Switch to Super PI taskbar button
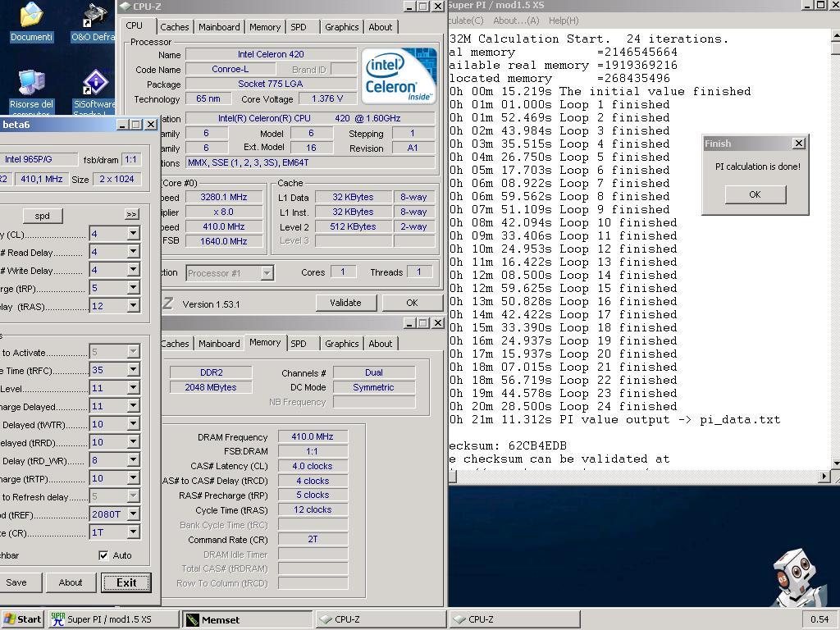This screenshot has width=840, height=630. click(113, 619)
